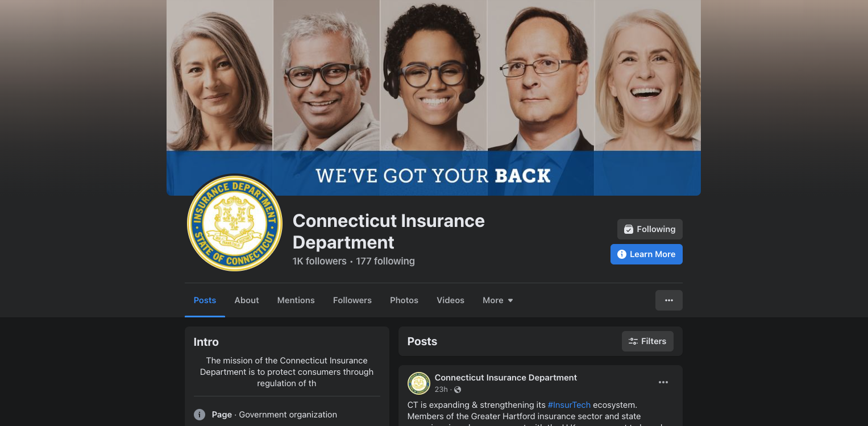Go to the Photos tab
Screen dimensions: 868x426
404,300
